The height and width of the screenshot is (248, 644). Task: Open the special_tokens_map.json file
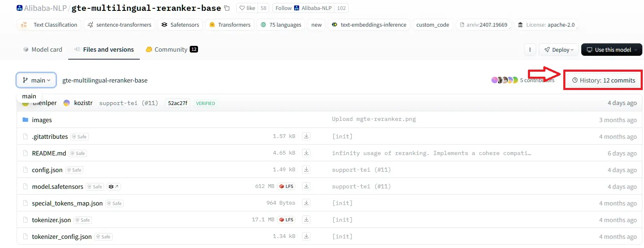(x=67, y=203)
